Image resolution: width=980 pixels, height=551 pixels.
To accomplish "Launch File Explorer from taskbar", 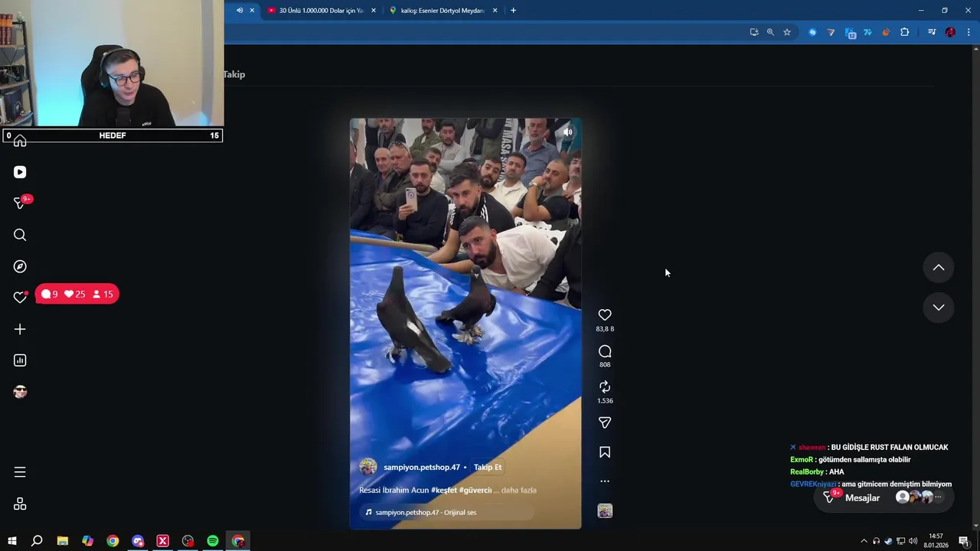I will 62,541.
